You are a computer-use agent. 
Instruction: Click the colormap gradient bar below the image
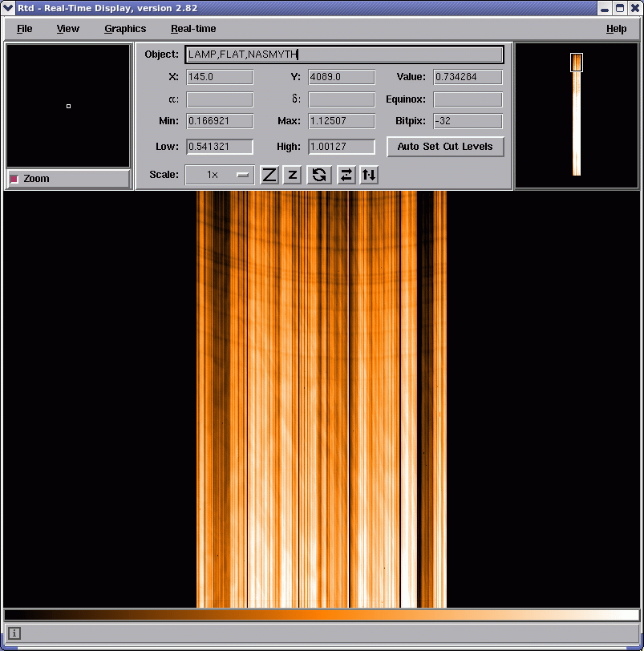coord(321,615)
